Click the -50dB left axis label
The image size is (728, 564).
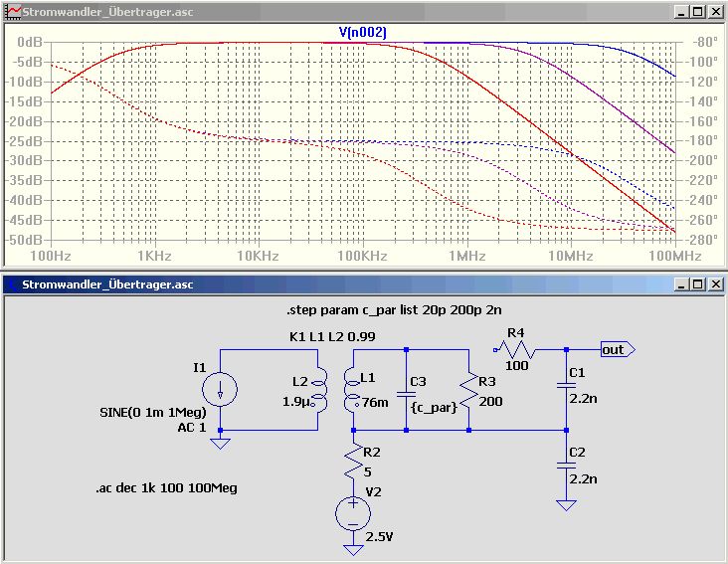[x=23, y=240]
